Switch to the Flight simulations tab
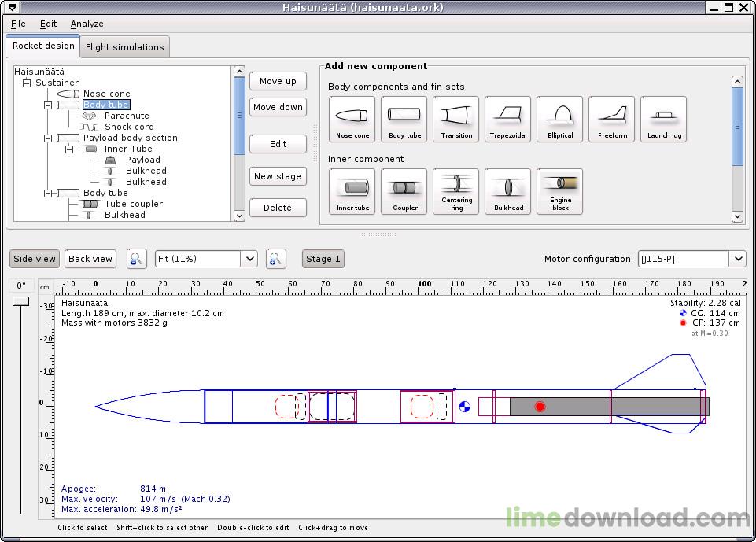Screen dimensions: 756x542 click(x=125, y=47)
